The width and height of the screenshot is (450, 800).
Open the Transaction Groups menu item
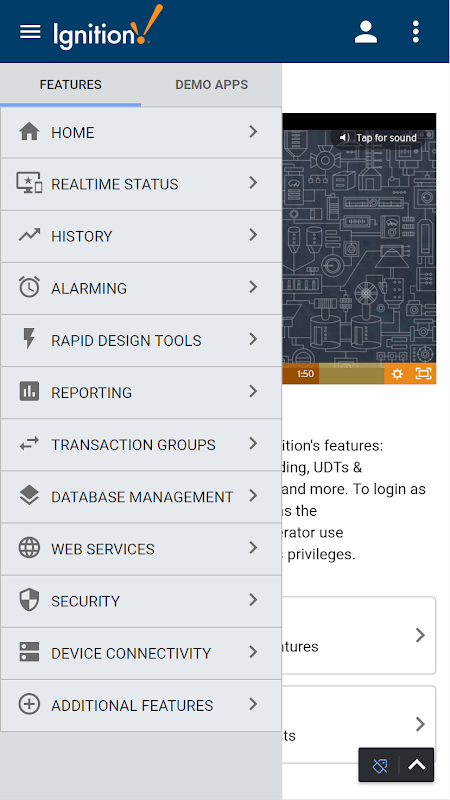141,444
